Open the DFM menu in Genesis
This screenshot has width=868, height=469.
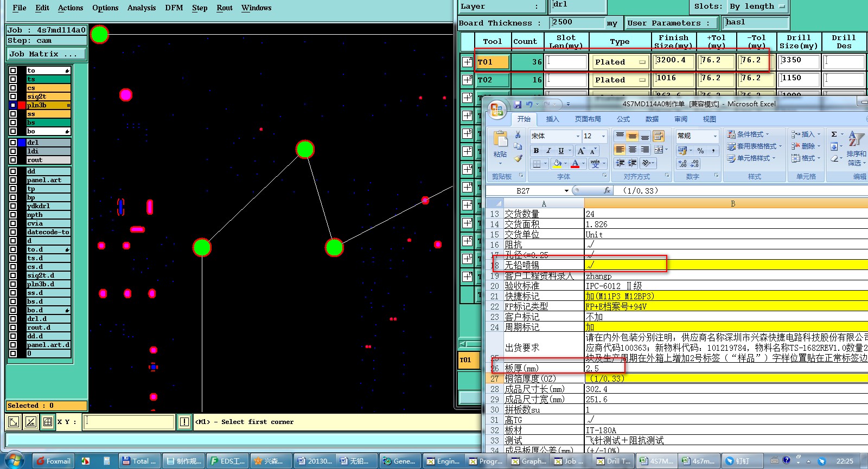[x=174, y=8]
